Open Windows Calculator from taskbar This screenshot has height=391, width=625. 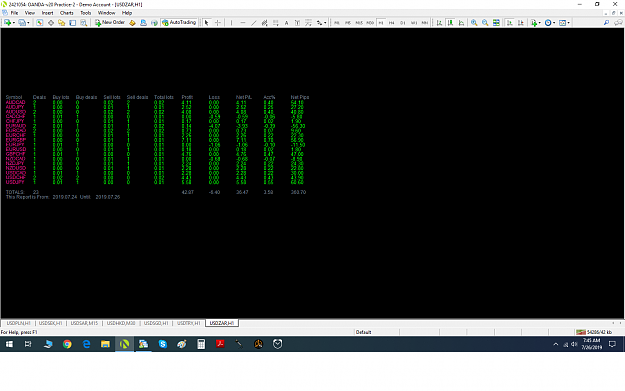point(201,344)
